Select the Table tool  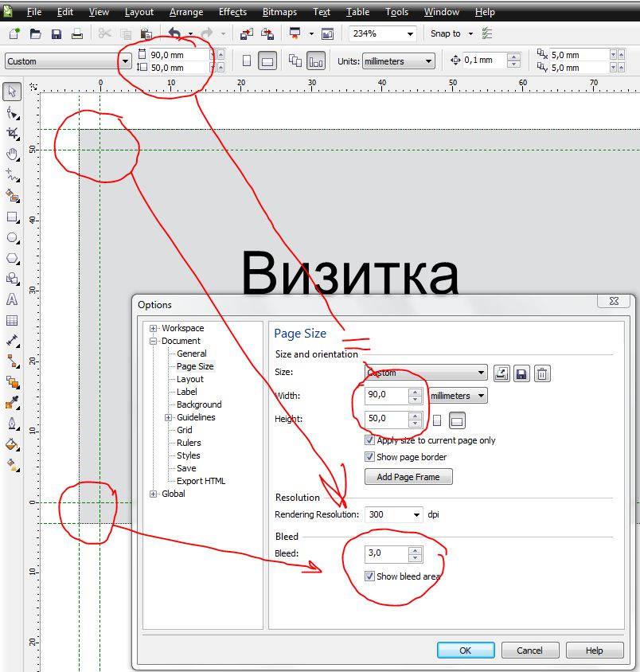click(x=12, y=320)
